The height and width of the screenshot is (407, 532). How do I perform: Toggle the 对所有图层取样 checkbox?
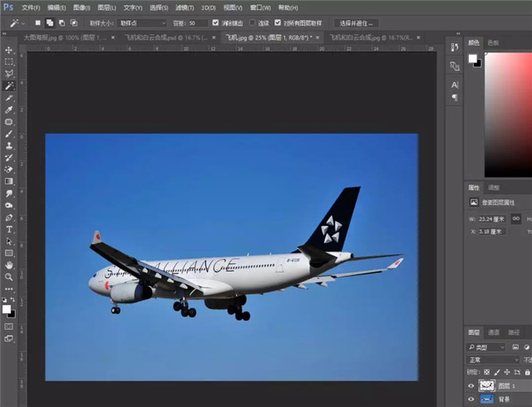277,23
